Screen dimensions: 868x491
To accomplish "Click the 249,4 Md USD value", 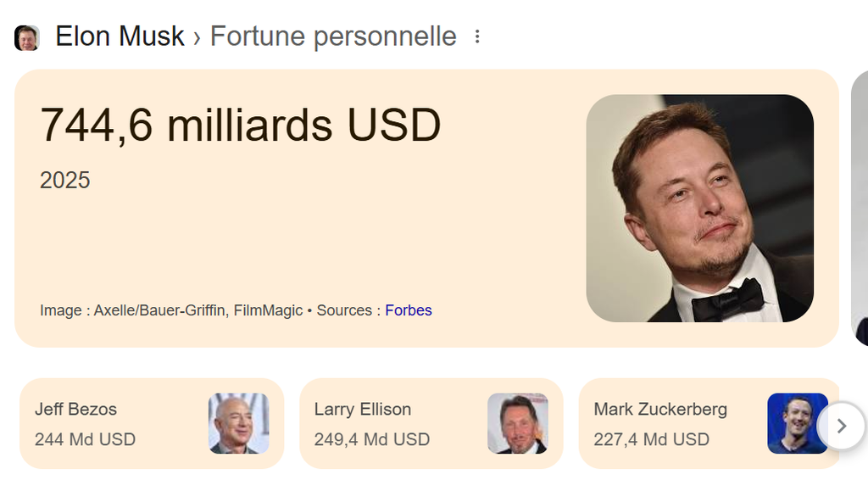I will (x=371, y=439).
